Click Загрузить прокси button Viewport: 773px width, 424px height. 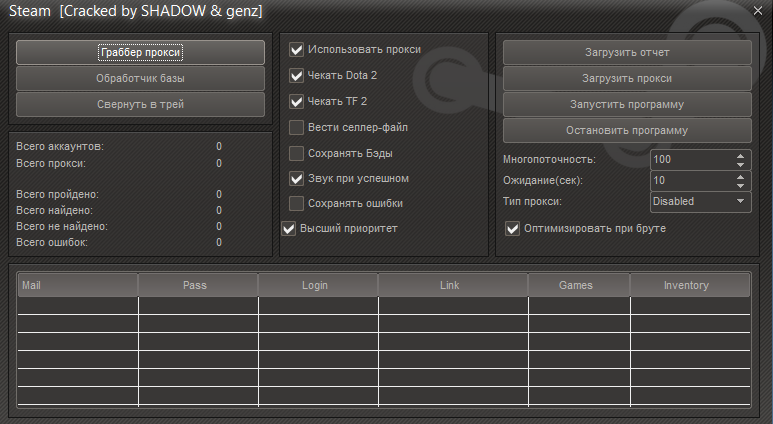coord(627,78)
